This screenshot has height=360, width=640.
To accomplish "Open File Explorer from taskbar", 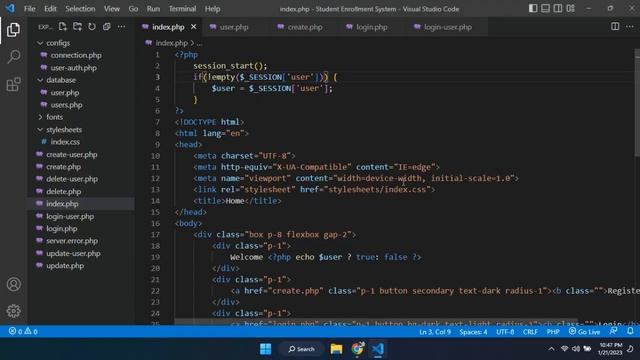I will (x=336, y=349).
